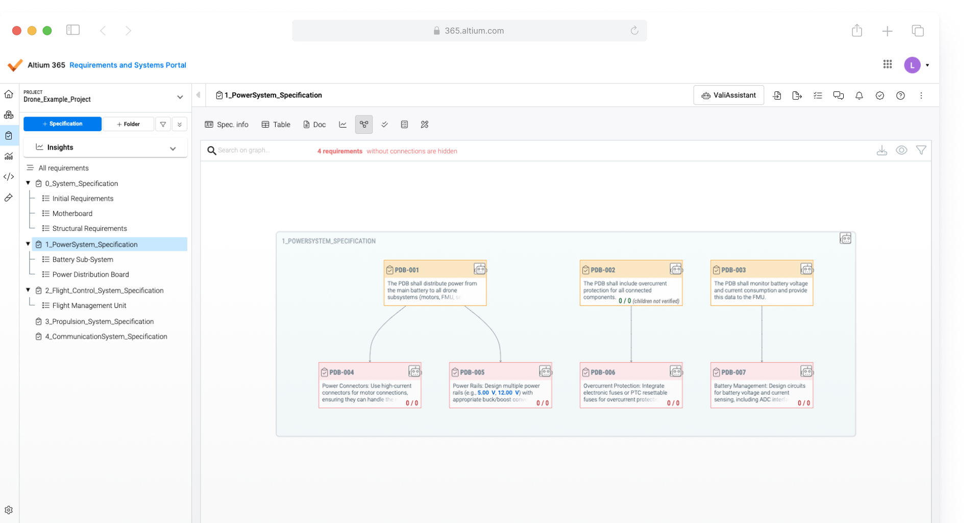
Task: Open ValiAssistant
Action: (x=728, y=96)
